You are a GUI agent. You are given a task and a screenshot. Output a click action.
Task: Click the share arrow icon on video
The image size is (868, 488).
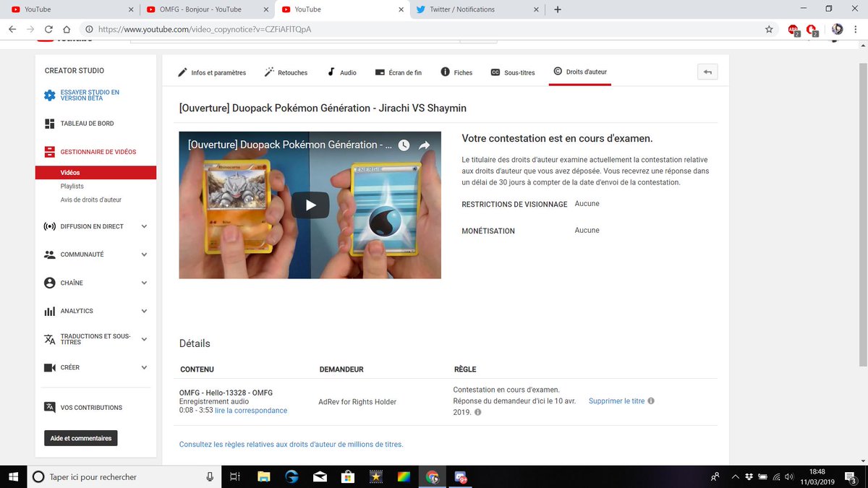pyautogui.click(x=425, y=145)
